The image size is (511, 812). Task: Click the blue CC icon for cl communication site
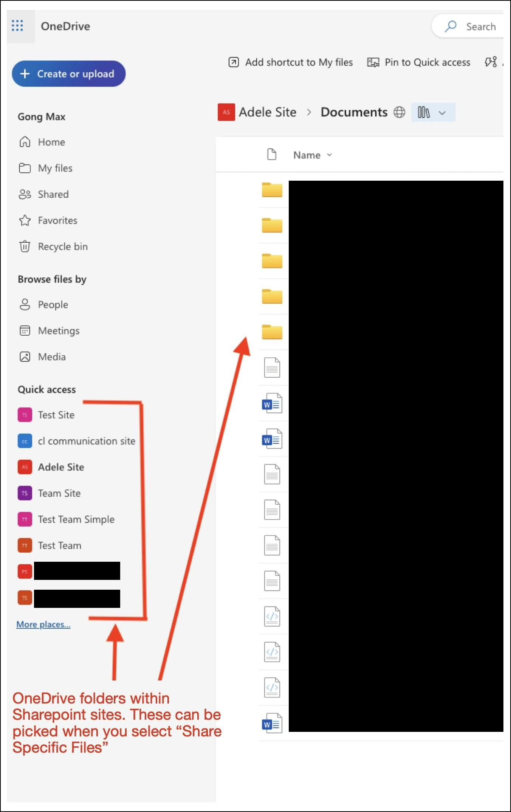pyautogui.click(x=25, y=441)
